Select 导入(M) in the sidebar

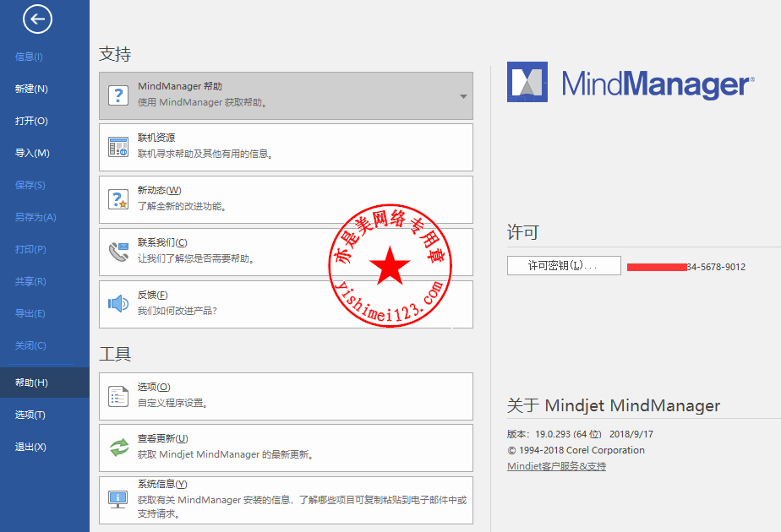coord(32,153)
